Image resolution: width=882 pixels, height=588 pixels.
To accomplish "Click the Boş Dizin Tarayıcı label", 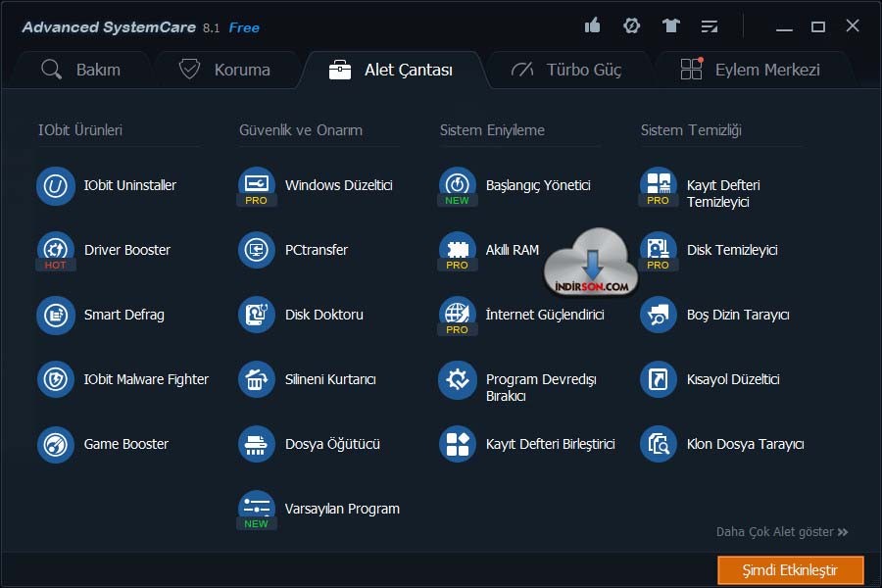I will point(738,316).
